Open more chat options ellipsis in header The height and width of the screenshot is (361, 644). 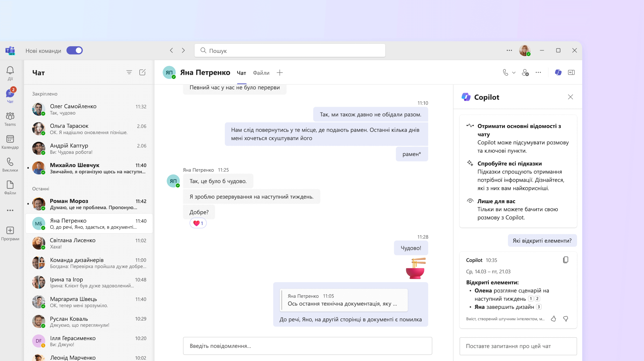coord(538,73)
